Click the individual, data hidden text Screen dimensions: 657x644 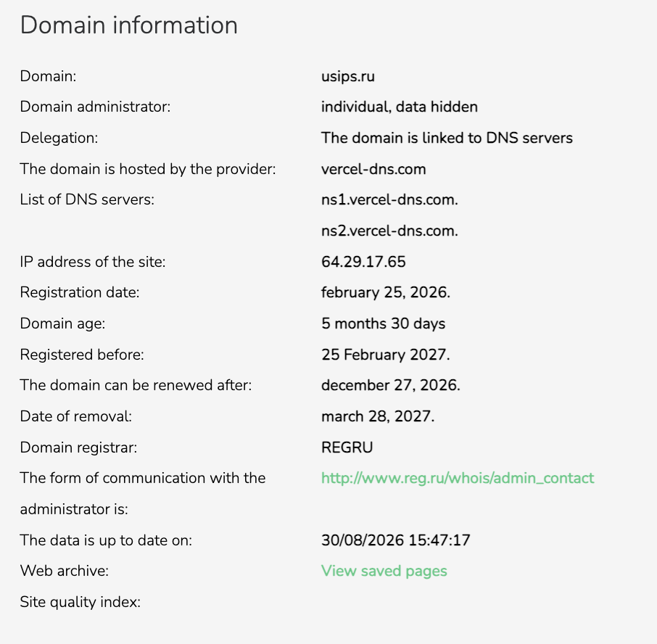[400, 107]
